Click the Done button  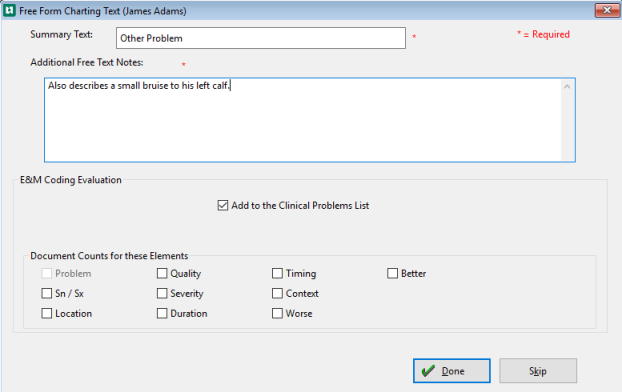[x=451, y=371]
